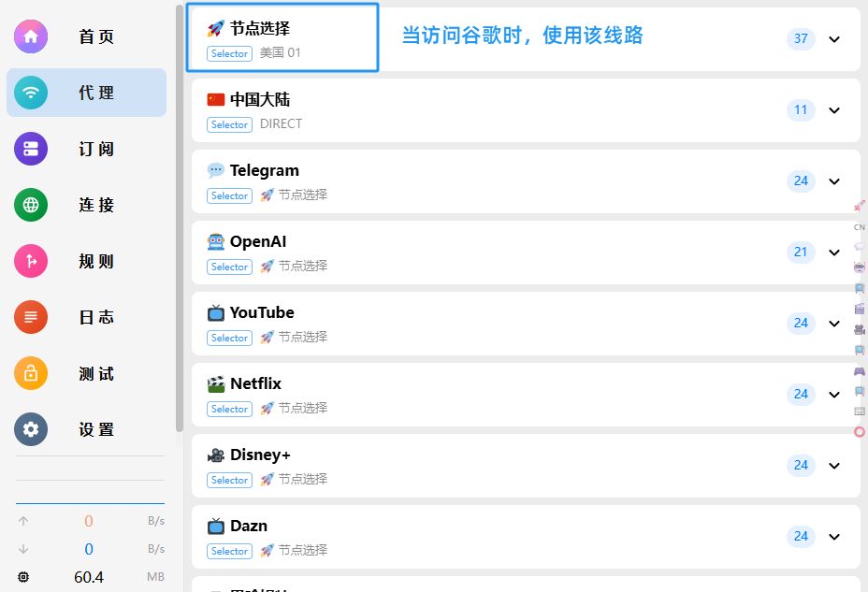Switch to the 订阅 menu item

95,149
